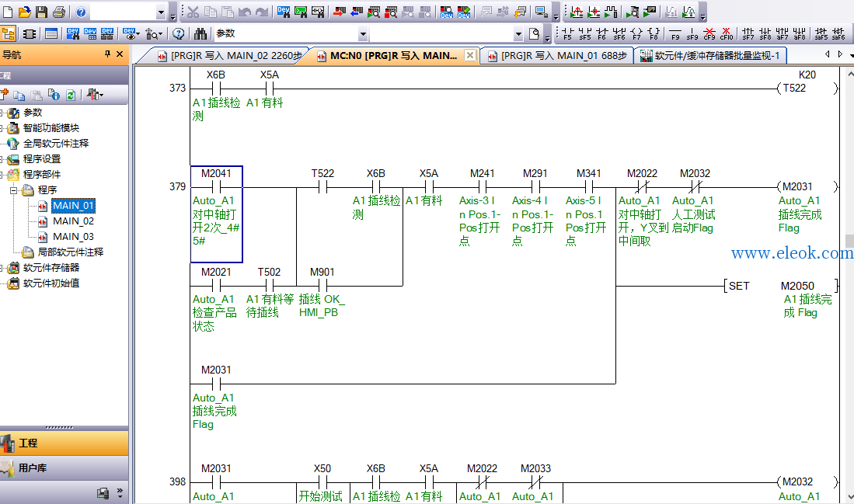This screenshot has width=854, height=504.
Task: Open the device watch icon dropdown arrow
Action: (138, 34)
